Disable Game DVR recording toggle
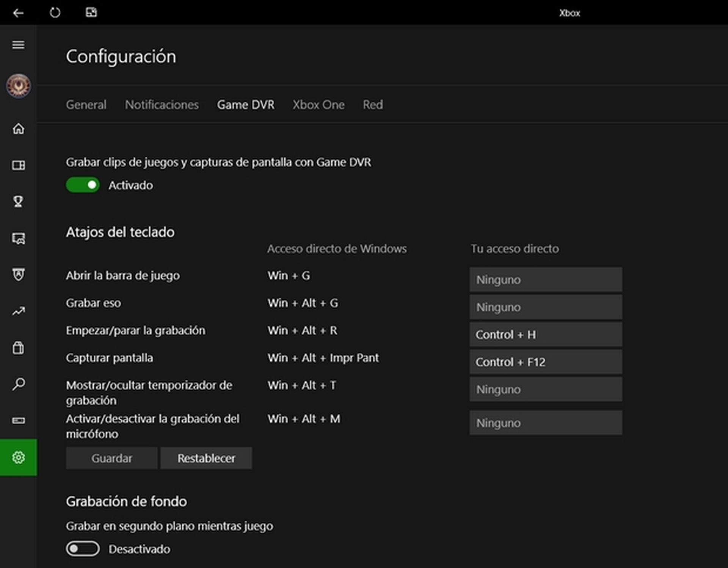This screenshot has height=568, width=728. 83,185
